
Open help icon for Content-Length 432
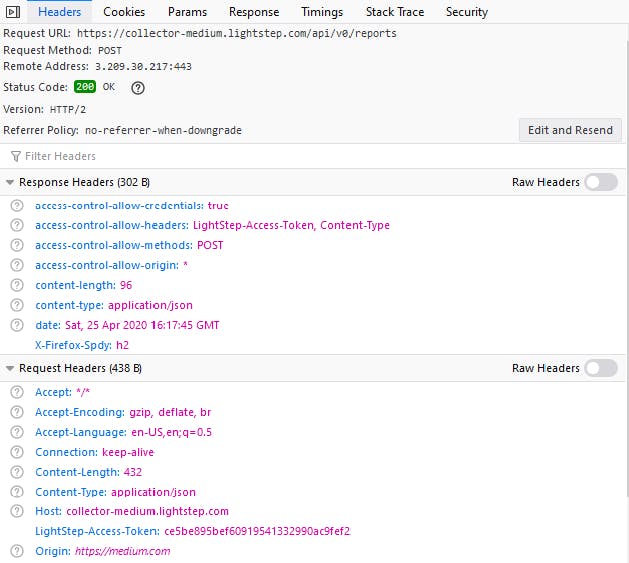[17, 472]
